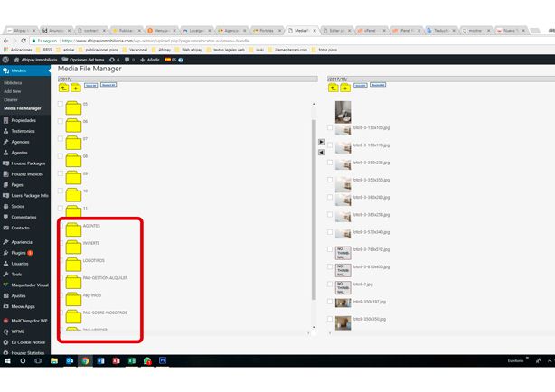Open Add New under Medios

(x=13, y=91)
